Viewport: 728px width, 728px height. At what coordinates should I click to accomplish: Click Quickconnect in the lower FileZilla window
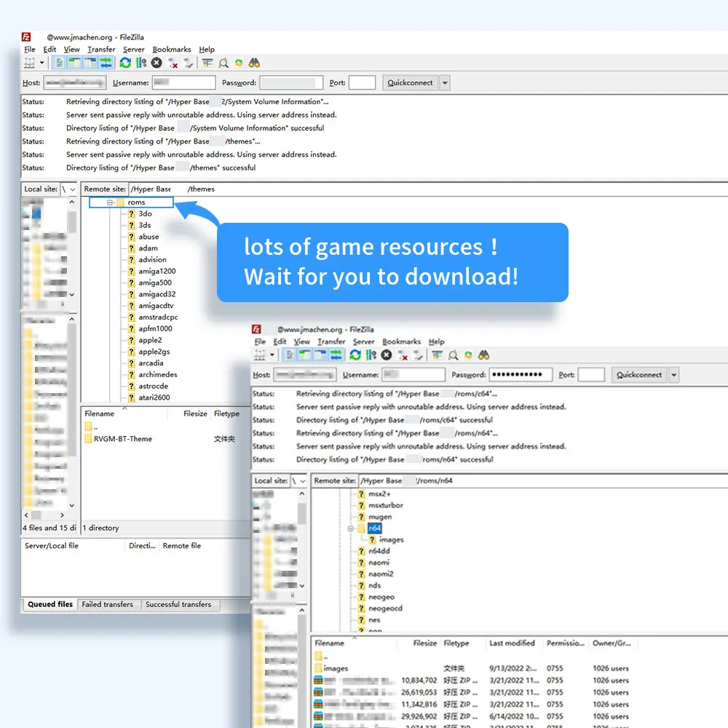click(x=639, y=374)
